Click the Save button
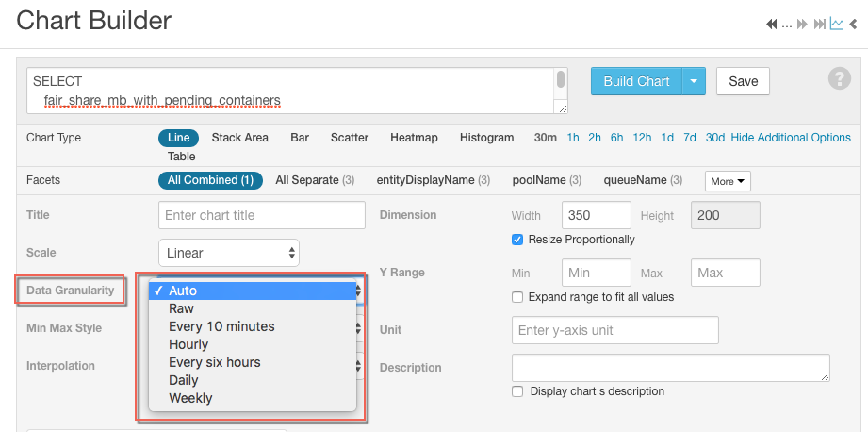The image size is (868, 432). tap(743, 81)
